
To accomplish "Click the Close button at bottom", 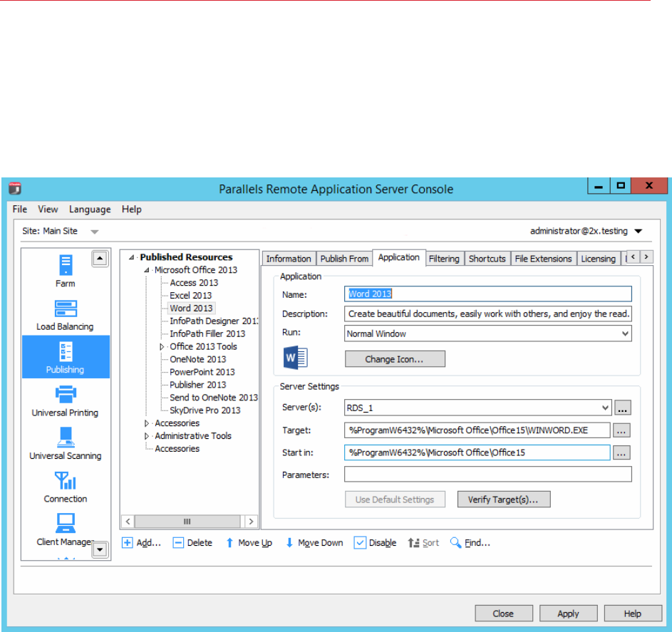I will click(x=504, y=613).
